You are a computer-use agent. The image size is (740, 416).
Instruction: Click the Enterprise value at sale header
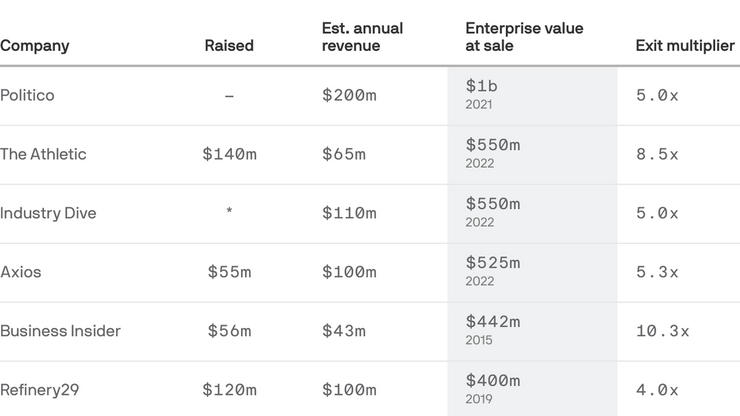[x=524, y=37]
